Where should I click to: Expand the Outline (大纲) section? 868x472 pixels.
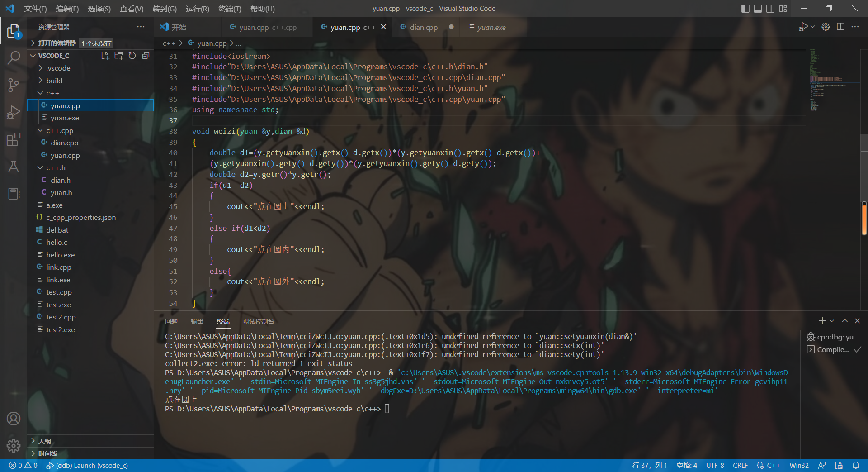(x=44, y=441)
